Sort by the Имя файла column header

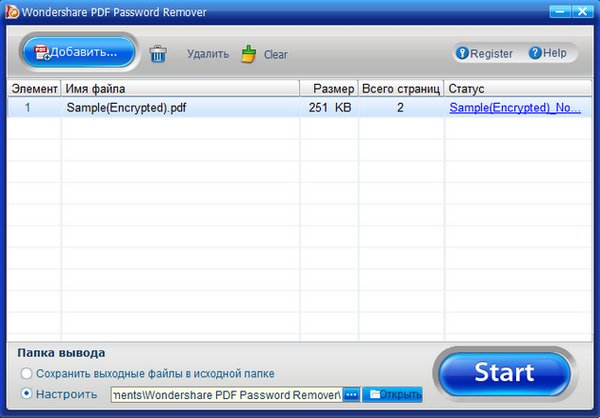180,88
